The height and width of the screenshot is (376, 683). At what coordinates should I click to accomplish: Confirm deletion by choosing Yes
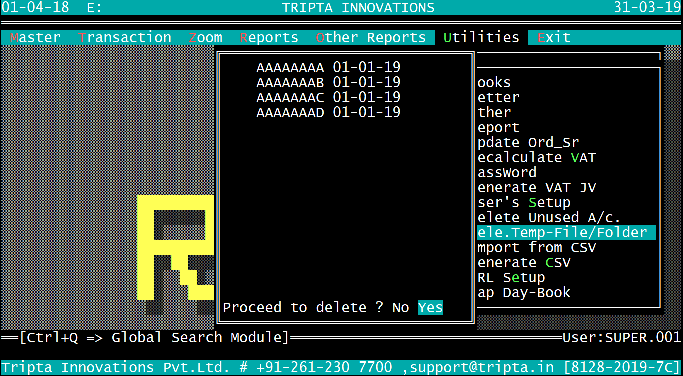(x=430, y=307)
